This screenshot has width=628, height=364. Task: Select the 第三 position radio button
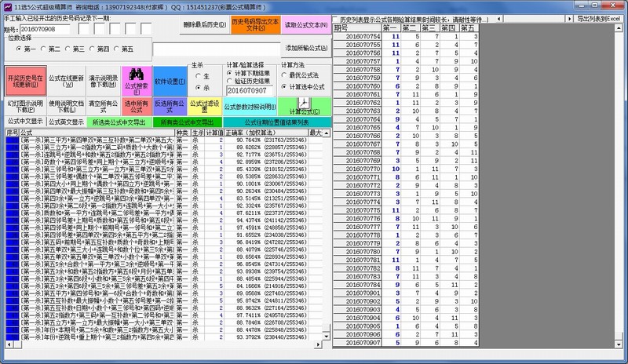(x=67, y=49)
